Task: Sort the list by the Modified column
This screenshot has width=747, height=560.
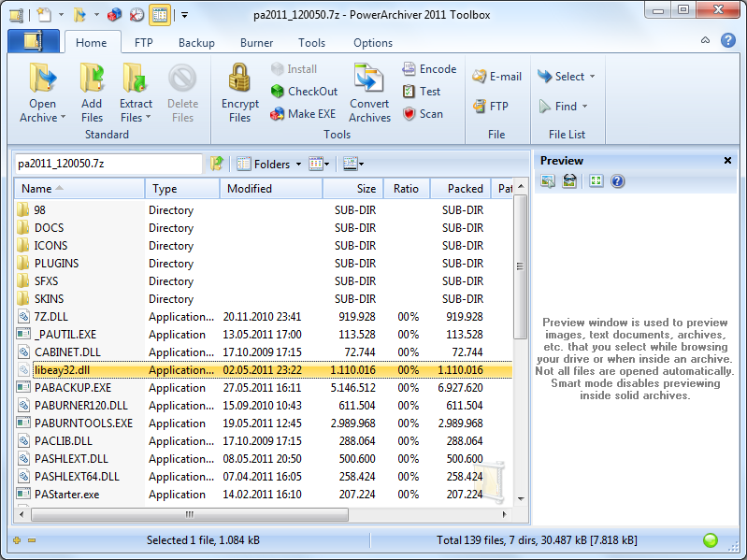Action: [271, 189]
